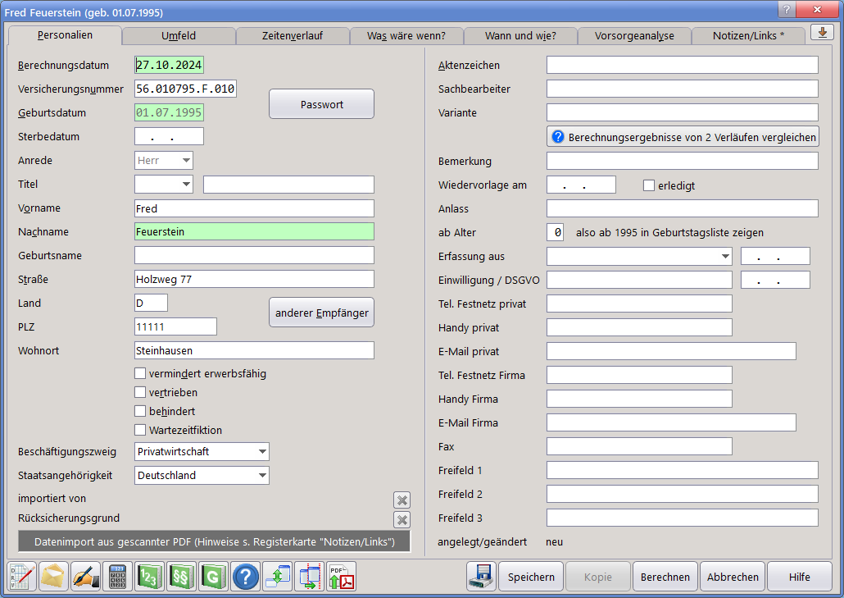844x598 pixels.
Task: Clear the 'importiert von' entry with X icon
Action: [x=401, y=500]
